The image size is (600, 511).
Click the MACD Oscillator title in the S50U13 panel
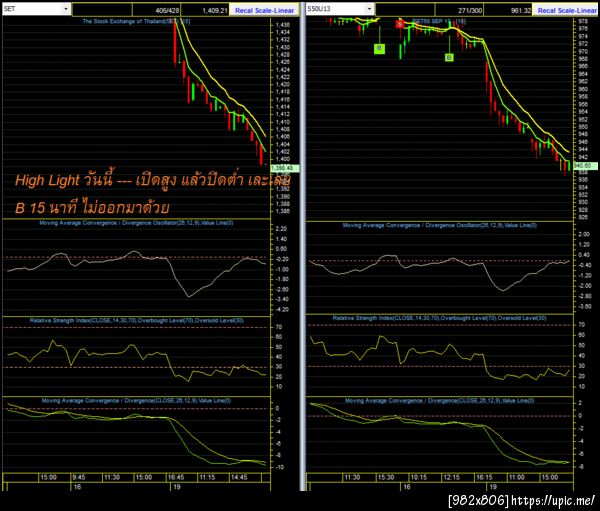[x=440, y=225]
